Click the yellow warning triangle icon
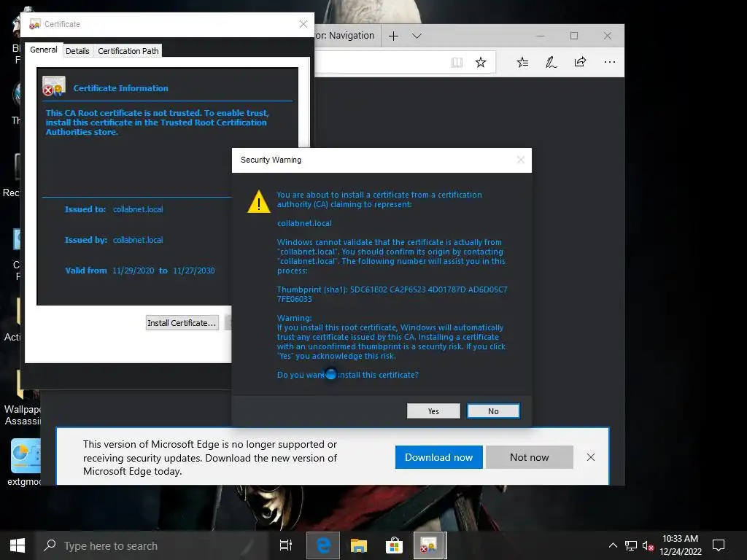Viewport: 747px width, 560px height. (259, 201)
